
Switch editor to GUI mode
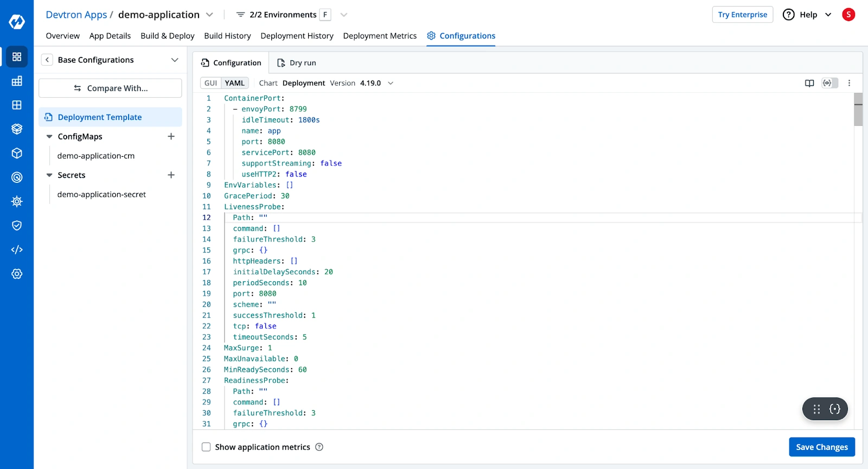(x=210, y=83)
